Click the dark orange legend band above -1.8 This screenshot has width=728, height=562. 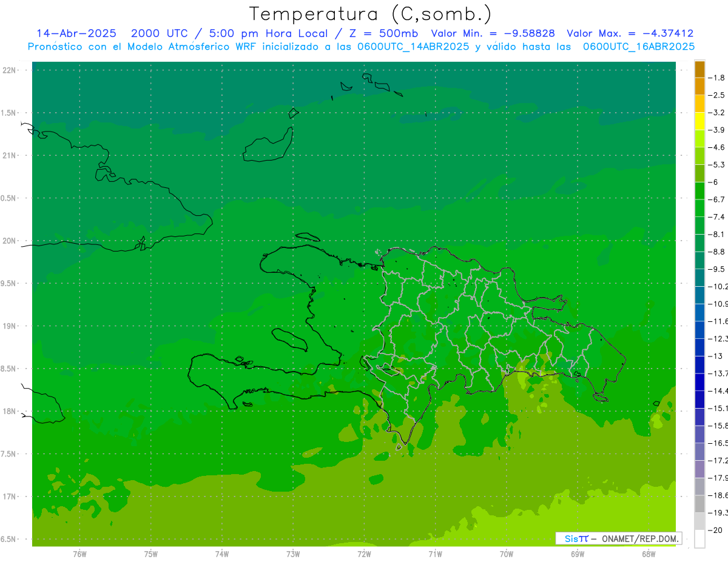point(699,69)
